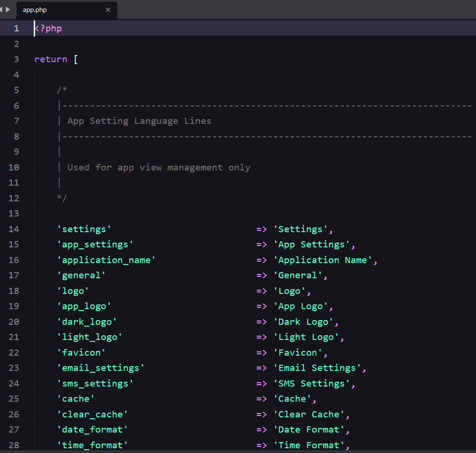This screenshot has width=476, height=453.
Task: Click the 'General' value
Action: click(297, 275)
